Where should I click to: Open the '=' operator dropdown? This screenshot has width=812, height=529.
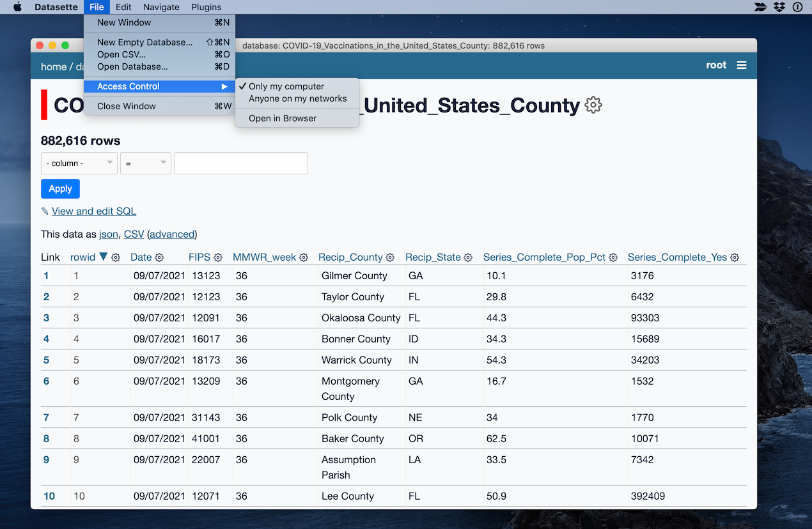[146, 164]
